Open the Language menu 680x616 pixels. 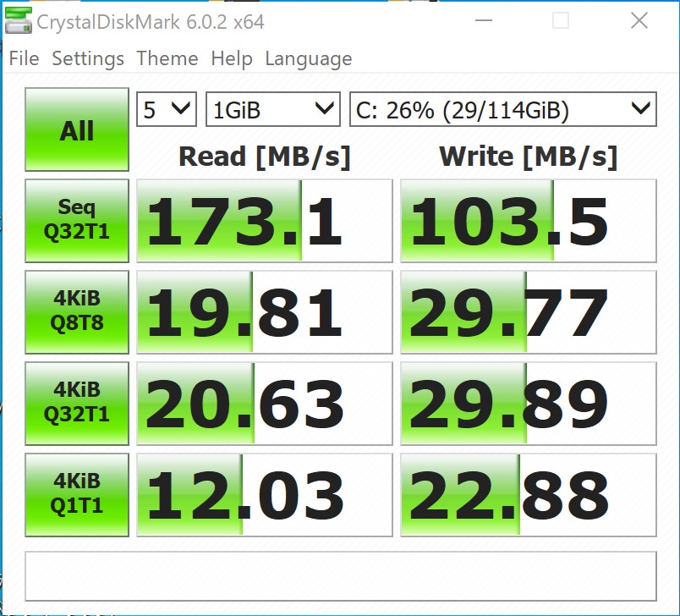[309, 58]
